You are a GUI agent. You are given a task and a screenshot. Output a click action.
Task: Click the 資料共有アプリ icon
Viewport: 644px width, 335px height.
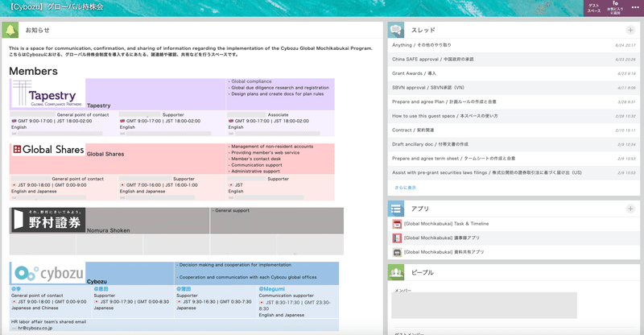pyautogui.click(x=397, y=252)
